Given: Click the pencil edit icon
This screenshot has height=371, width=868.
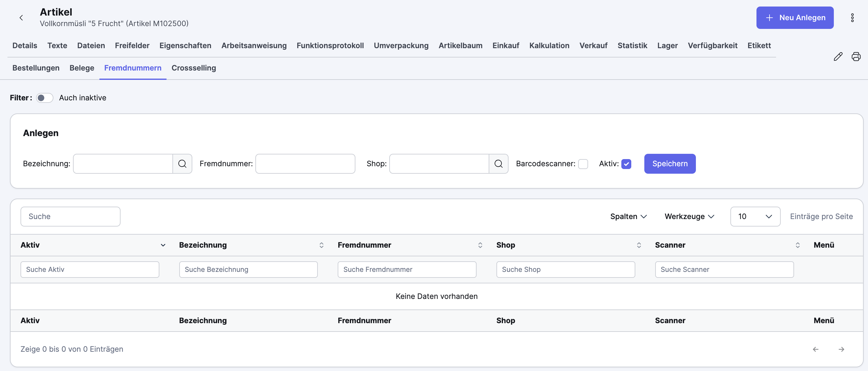Looking at the screenshot, I should tap(838, 57).
